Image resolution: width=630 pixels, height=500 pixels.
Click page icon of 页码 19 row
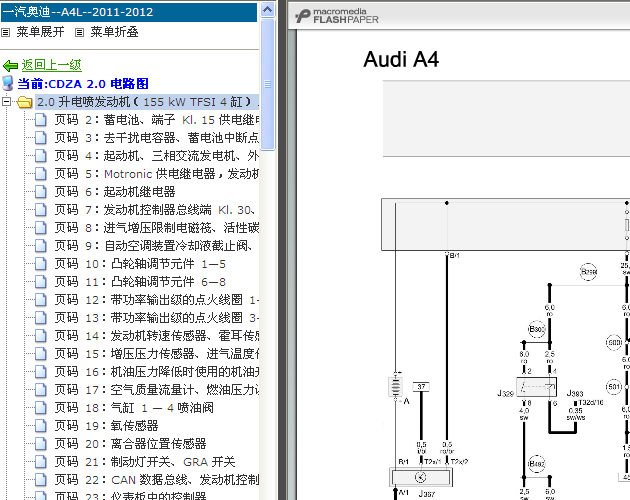point(41,426)
